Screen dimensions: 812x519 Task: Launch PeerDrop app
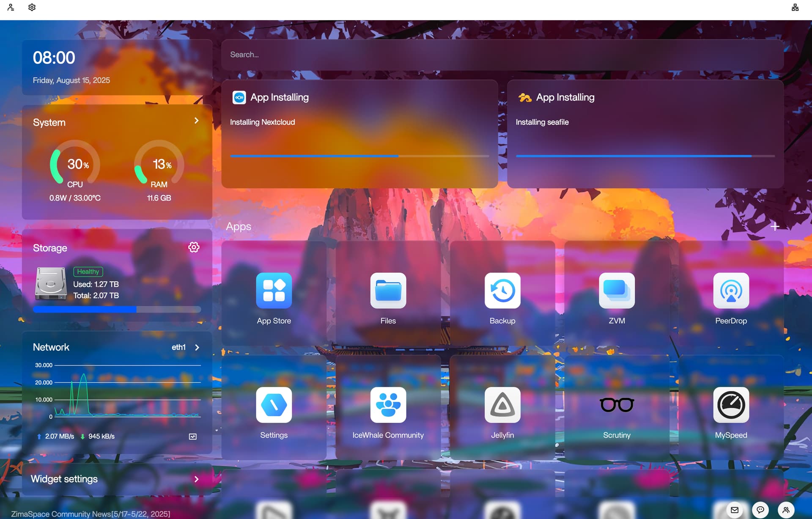[731, 291]
